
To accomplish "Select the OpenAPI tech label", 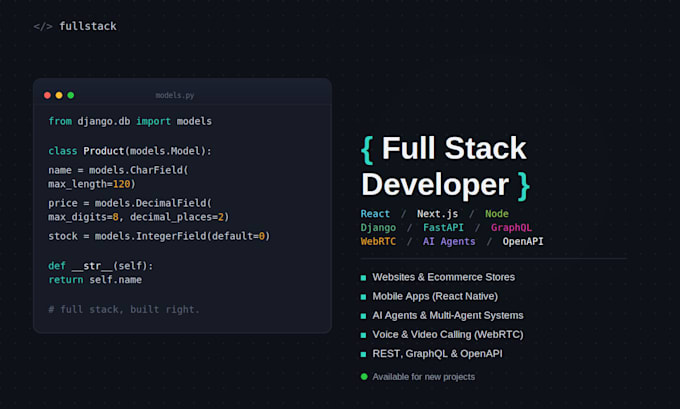I will tap(523, 242).
